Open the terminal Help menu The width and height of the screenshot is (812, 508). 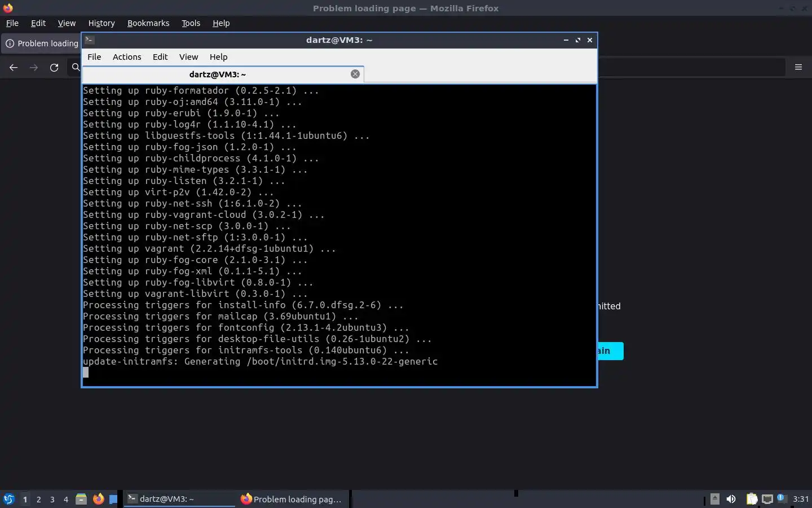click(218, 57)
